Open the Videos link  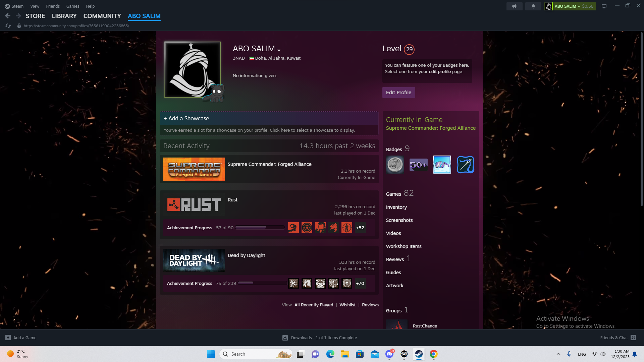coord(393,233)
